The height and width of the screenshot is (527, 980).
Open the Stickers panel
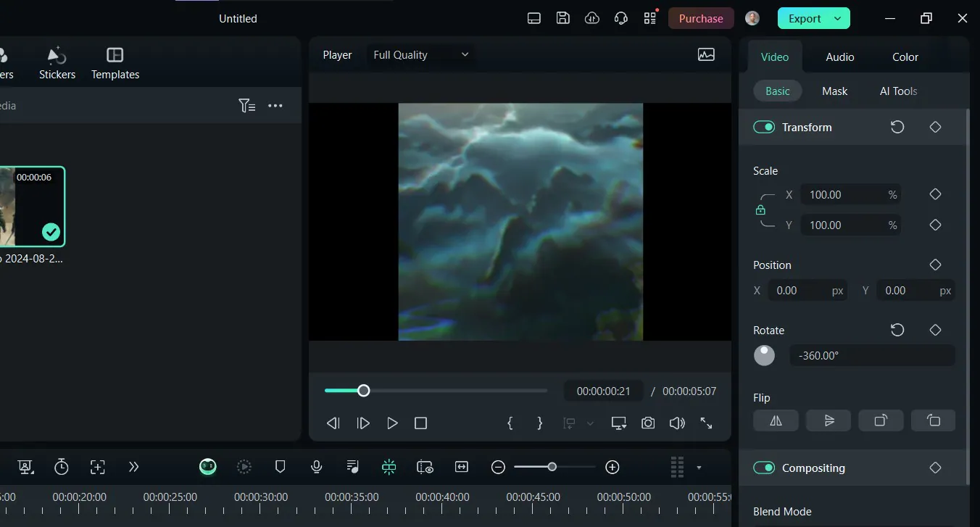tap(57, 63)
